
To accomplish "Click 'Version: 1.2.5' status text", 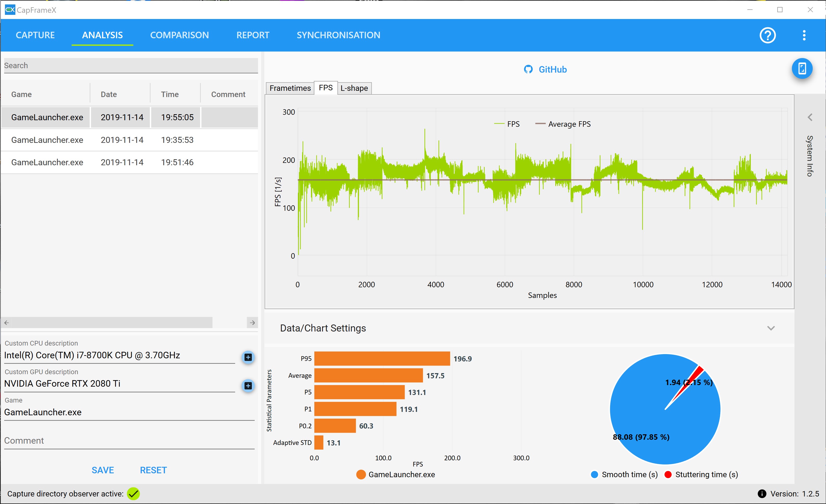I will point(794,493).
